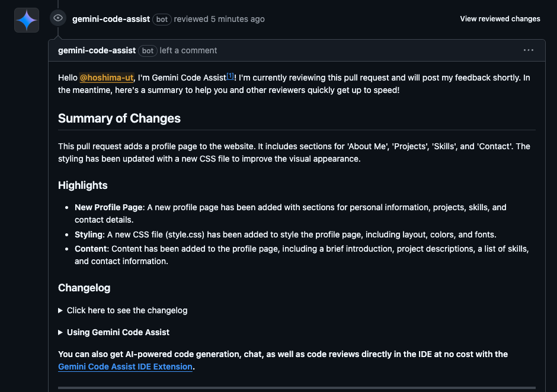The image size is (557, 392).
Task: Click the 'Changelog' heading
Action: pos(84,288)
